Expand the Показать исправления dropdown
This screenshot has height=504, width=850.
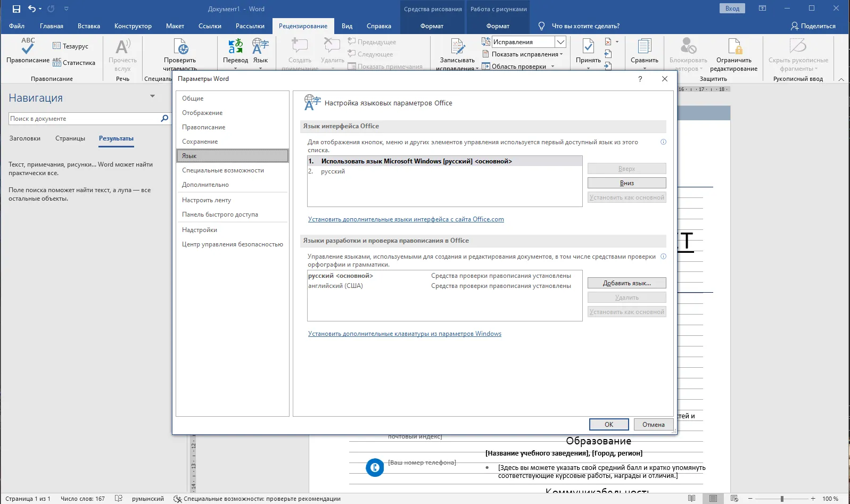tap(561, 54)
